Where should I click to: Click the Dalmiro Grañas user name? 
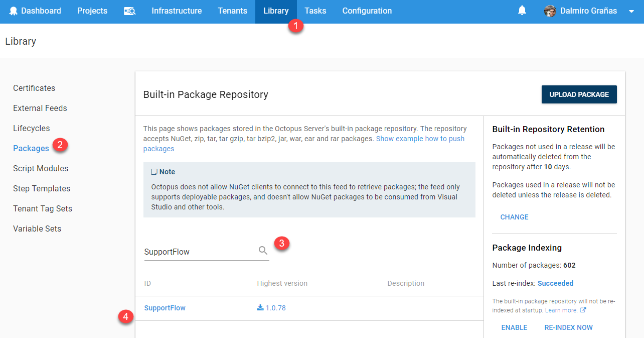coord(589,11)
